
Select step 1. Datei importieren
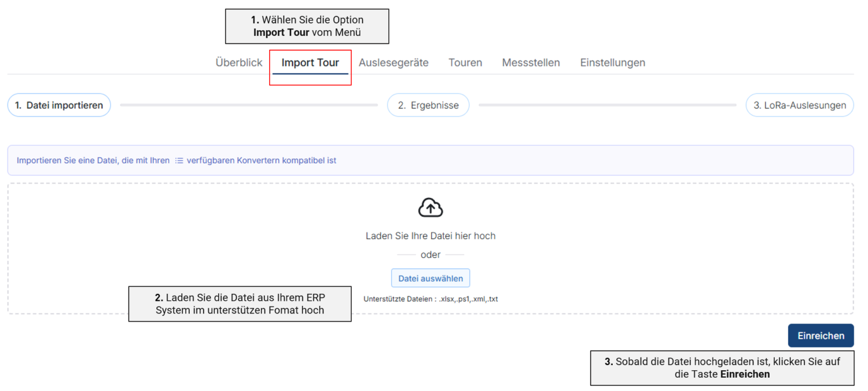pos(58,105)
